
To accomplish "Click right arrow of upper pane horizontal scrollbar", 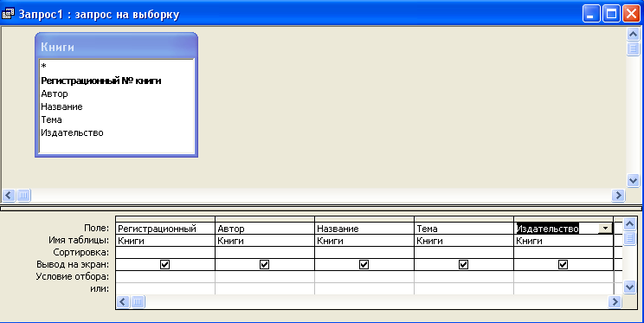I will click(x=618, y=195).
